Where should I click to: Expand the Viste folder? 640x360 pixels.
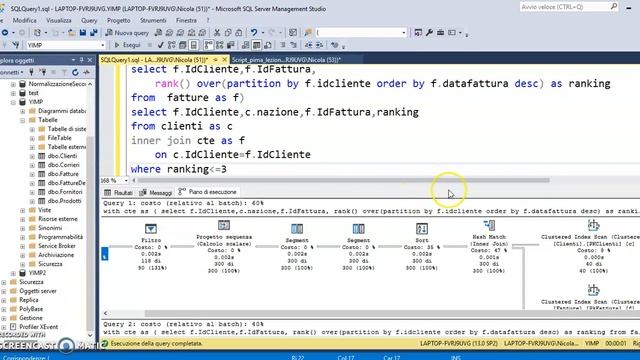tap(23, 210)
